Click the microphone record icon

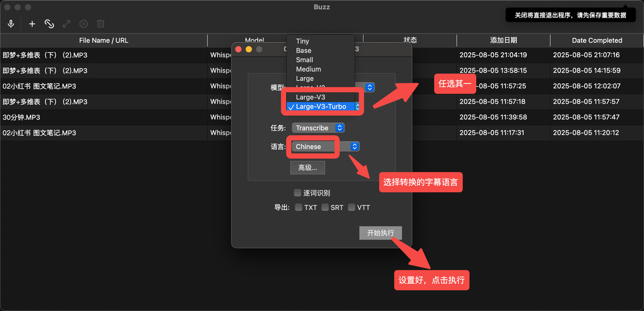[11, 24]
